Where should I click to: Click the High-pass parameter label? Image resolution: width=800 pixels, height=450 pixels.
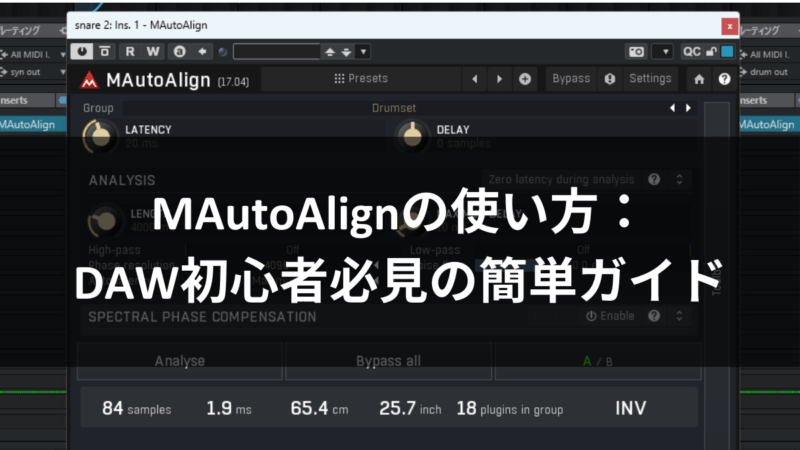pos(114,250)
